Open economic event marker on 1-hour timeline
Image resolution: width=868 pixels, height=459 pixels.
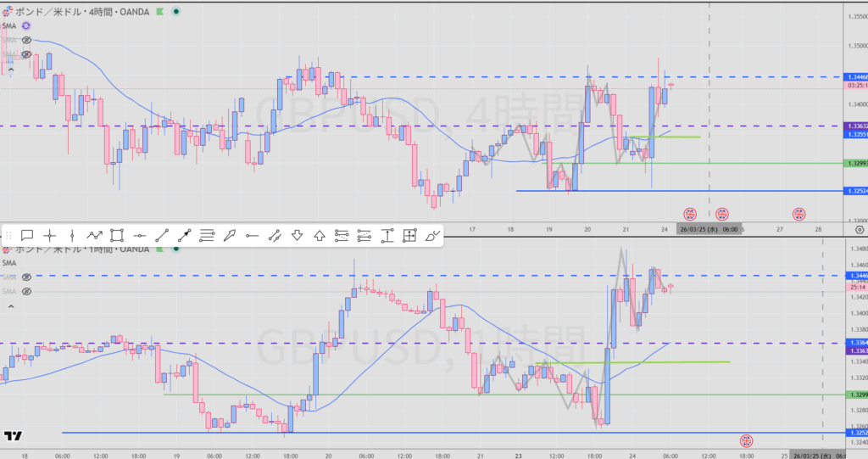[x=747, y=440]
